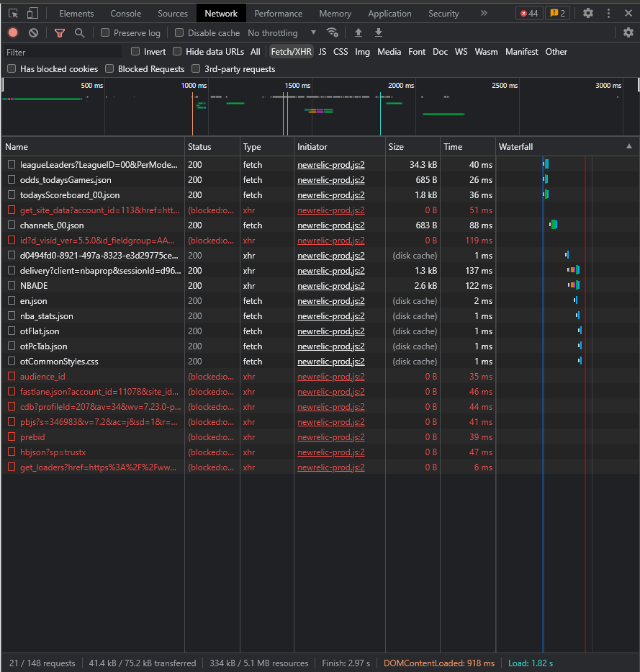
Task: Open the DevTools kebab menu
Action: point(608,13)
